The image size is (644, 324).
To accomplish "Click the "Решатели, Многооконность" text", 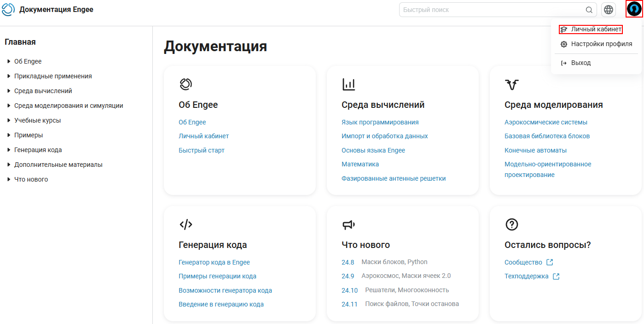I will point(407,290).
